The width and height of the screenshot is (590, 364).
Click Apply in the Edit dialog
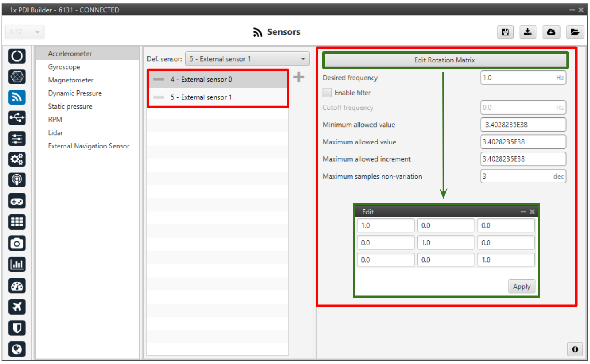[x=521, y=287]
